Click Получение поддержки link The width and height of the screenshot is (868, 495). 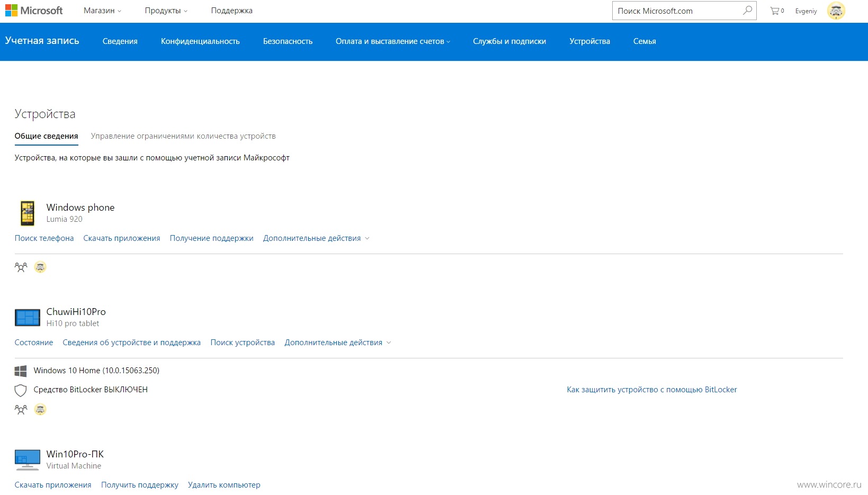[x=211, y=238]
